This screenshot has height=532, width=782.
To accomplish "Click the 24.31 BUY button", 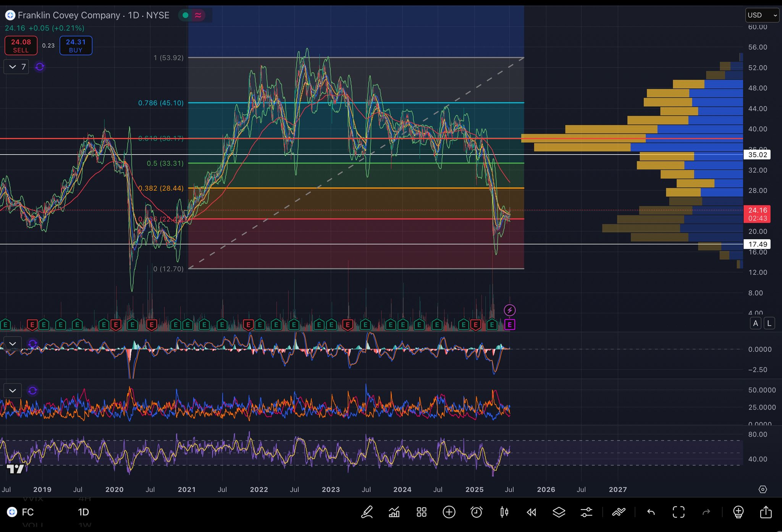I will tap(76, 45).
